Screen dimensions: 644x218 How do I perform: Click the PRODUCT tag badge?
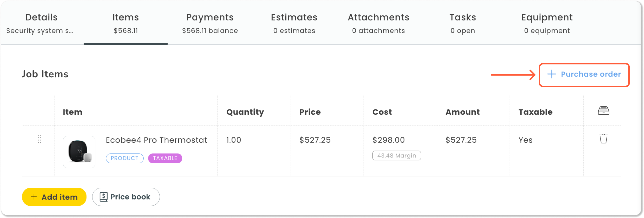pos(124,158)
